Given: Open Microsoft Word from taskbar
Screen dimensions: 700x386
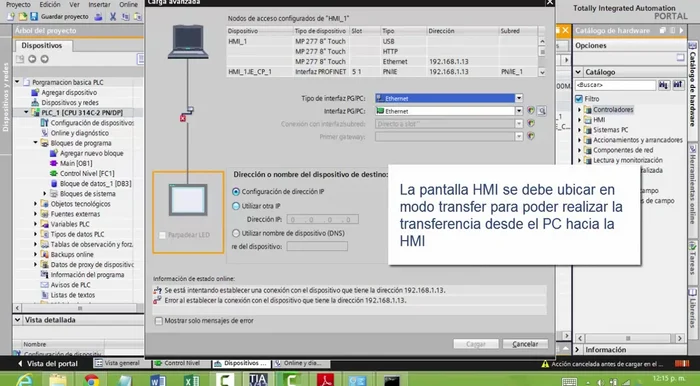Looking at the screenshot, I should click(158, 380).
